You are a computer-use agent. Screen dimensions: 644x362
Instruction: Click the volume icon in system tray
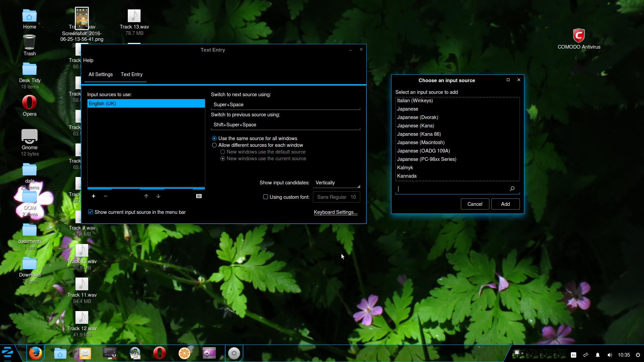point(610,355)
